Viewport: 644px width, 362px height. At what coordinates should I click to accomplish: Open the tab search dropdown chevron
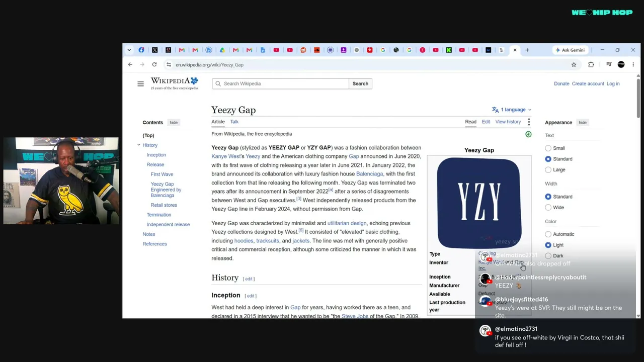tap(129, 50)
